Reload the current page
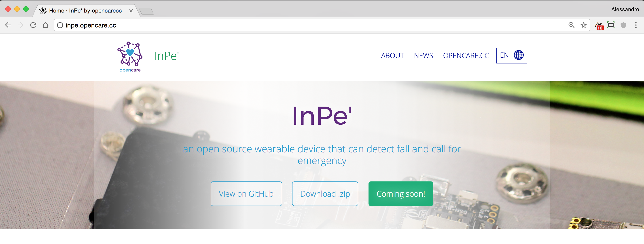Image resolution: width=644 pixels, height=244 pixels. point(33,25)
